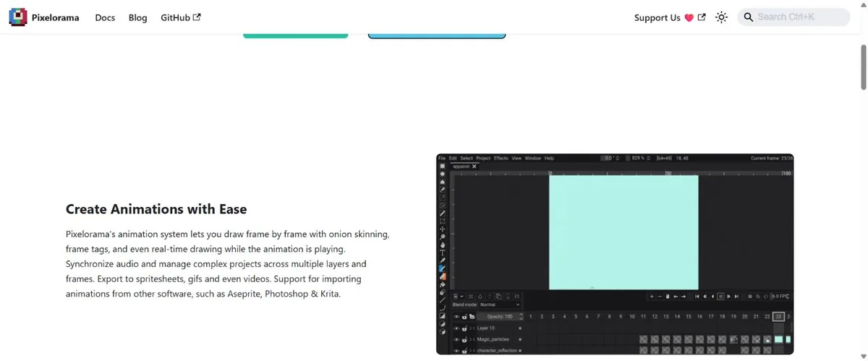Jump to last frame in timeline
The width and height of the screenshot is (868, 361).
[x=736, y=297]
